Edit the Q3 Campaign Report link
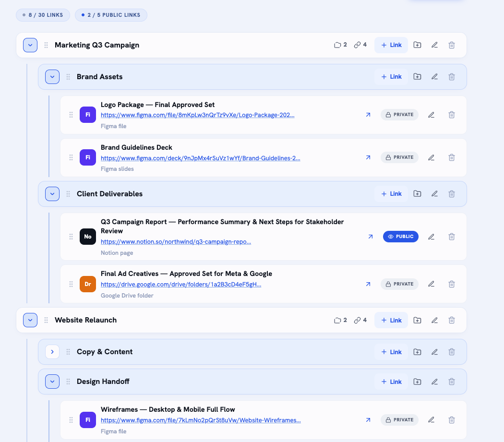Screen dimensions: 504x442 432,237
